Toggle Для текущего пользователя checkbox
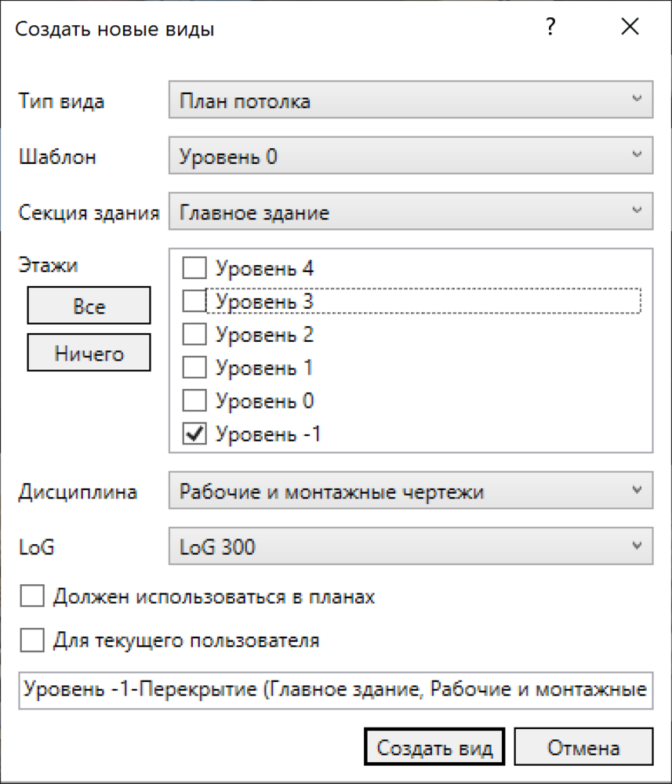Image resolution: width=672 pixels, height=784 pixels. (x=33, y=641)
